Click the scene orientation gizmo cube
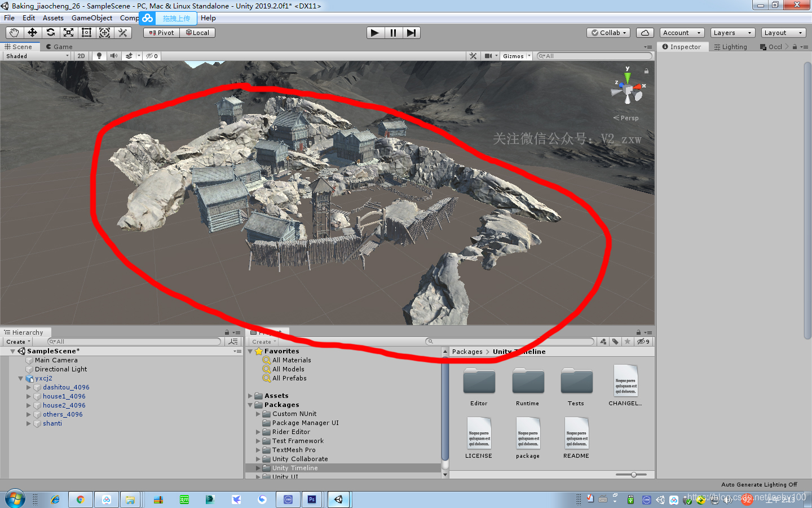The image size is (812, 508). pos(628,90)
